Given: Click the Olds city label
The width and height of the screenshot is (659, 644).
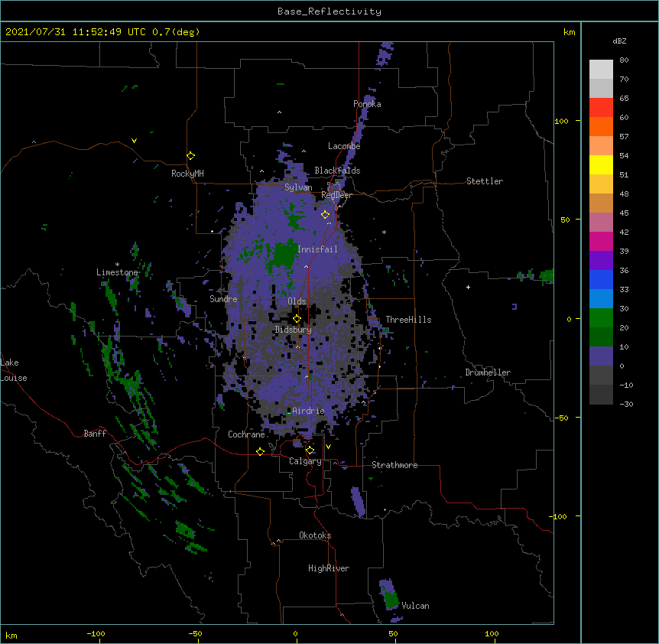Looking at the screenshot, I should pyautogui.click(x=297, y=301).
